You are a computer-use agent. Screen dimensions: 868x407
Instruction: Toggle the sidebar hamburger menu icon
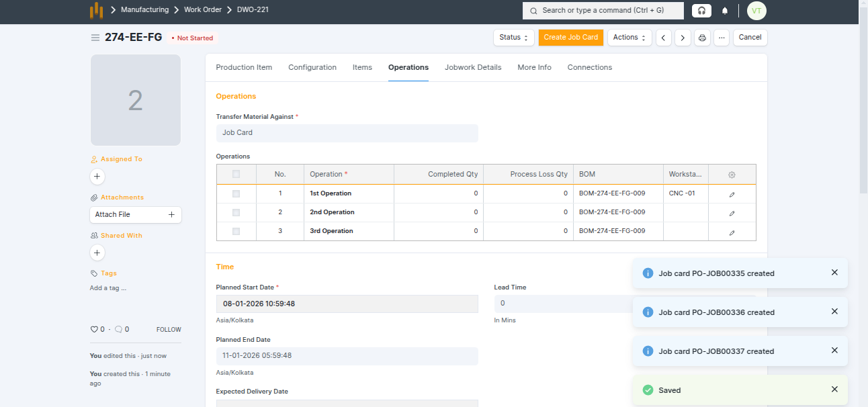click(x=95, y=38)
